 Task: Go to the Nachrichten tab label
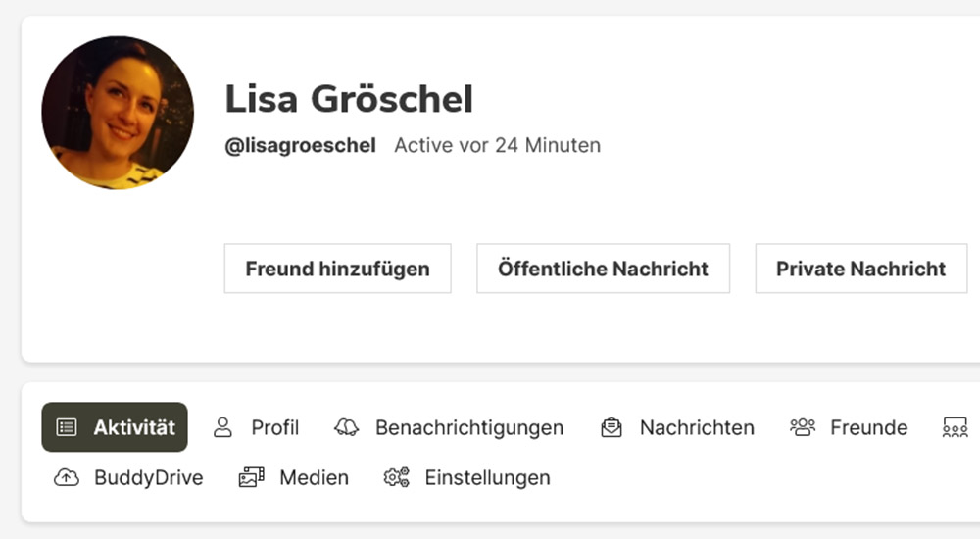pyautogui.click(x=697, y=427)
